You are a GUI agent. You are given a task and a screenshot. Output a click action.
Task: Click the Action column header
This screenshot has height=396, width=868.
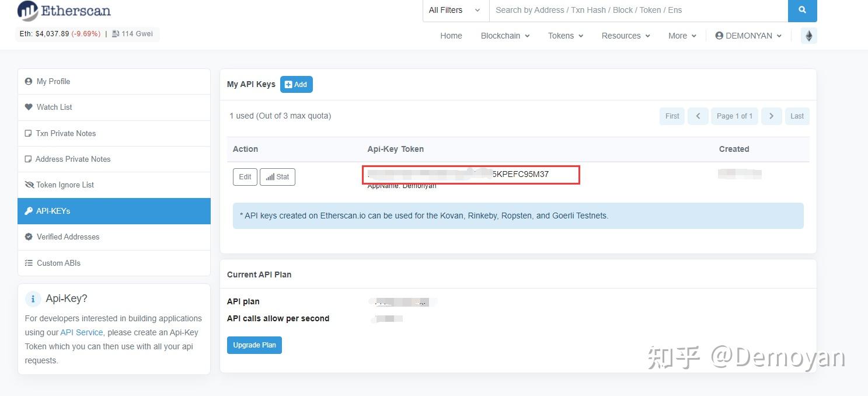pos(245,149)
